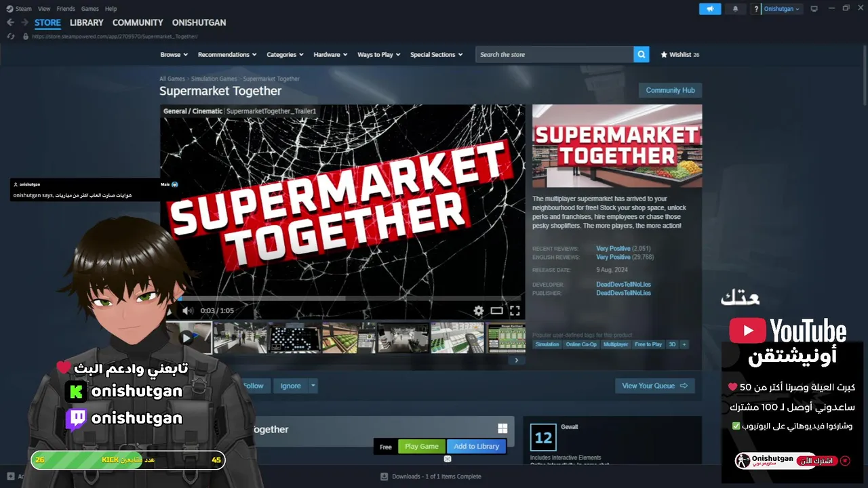Image resolution: width=868 pixels, height=488 pixels.
Task: Click recent reviews Very Positive link
Action: (613, 249)
